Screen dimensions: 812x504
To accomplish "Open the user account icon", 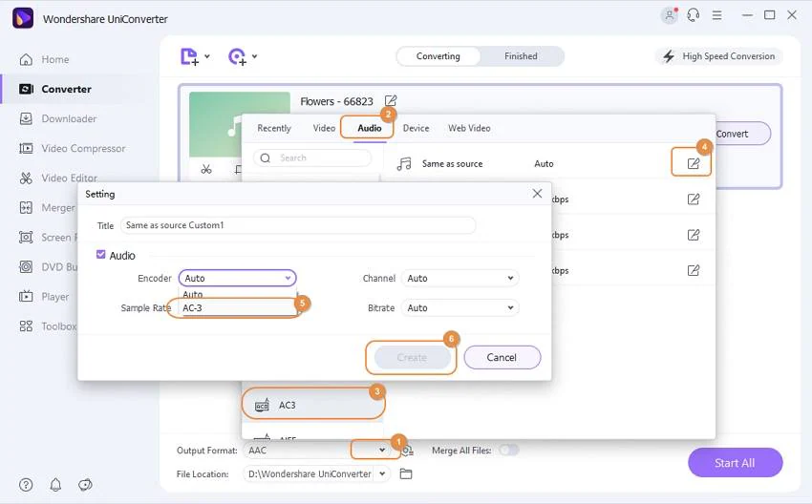I will pos(669,15).
